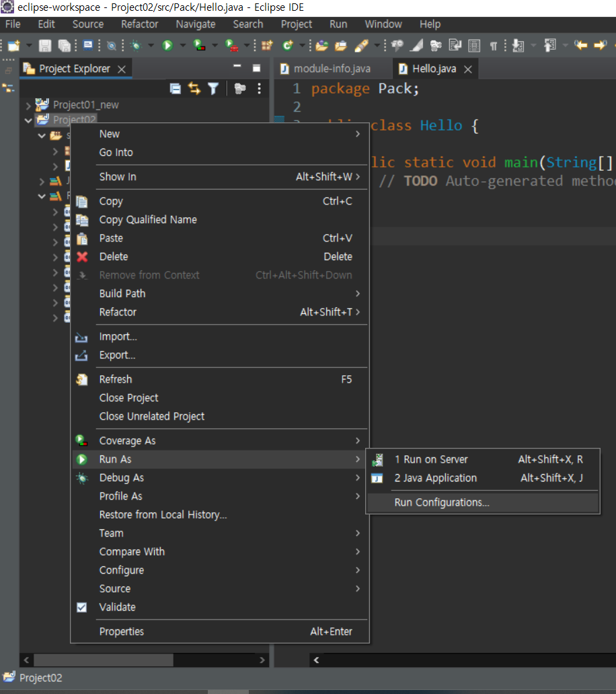Image resolution: width=616 pixels, height=694 pixels.
Task: Click editor scroll left arrow
Action: click(x=317, y=660)
